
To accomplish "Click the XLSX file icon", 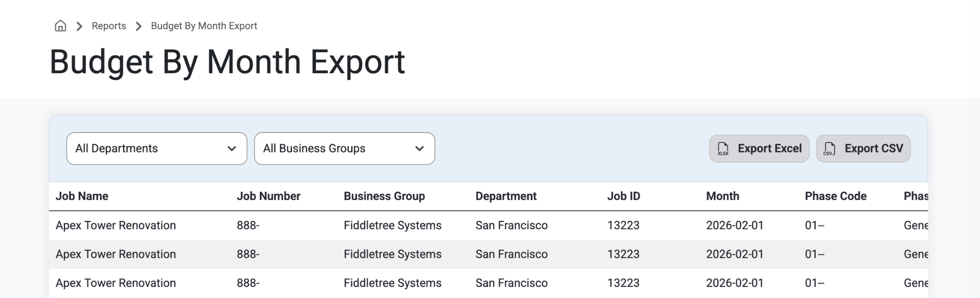I will [x=723, y=149].
